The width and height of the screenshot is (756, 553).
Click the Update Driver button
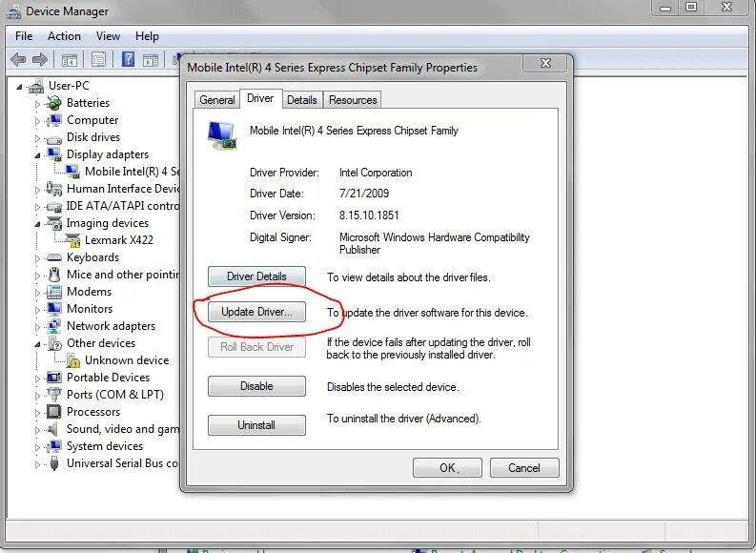[x=256, y=312]
